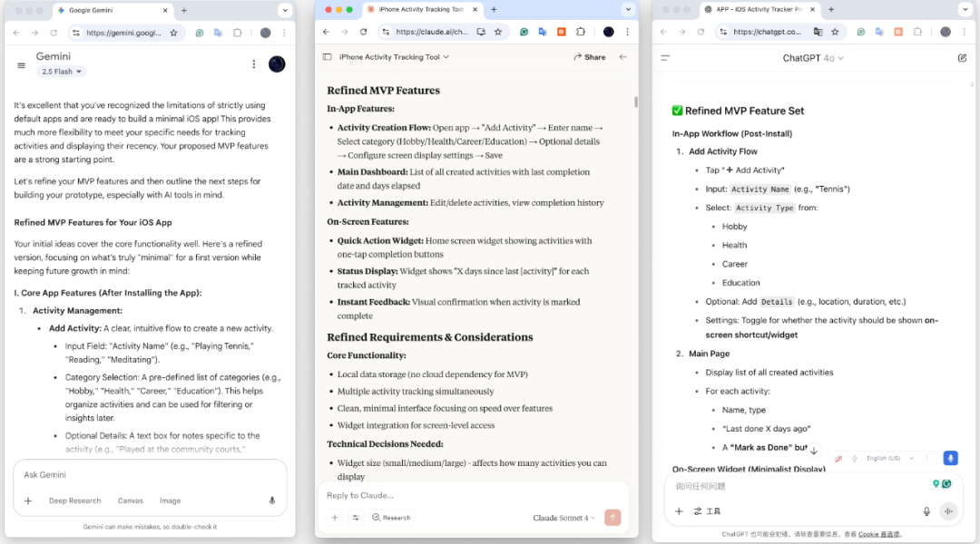The height and width of the screenshot is (544, 980).
Task: Toggle the Claude sidebar panel icon
Action: 327,57
